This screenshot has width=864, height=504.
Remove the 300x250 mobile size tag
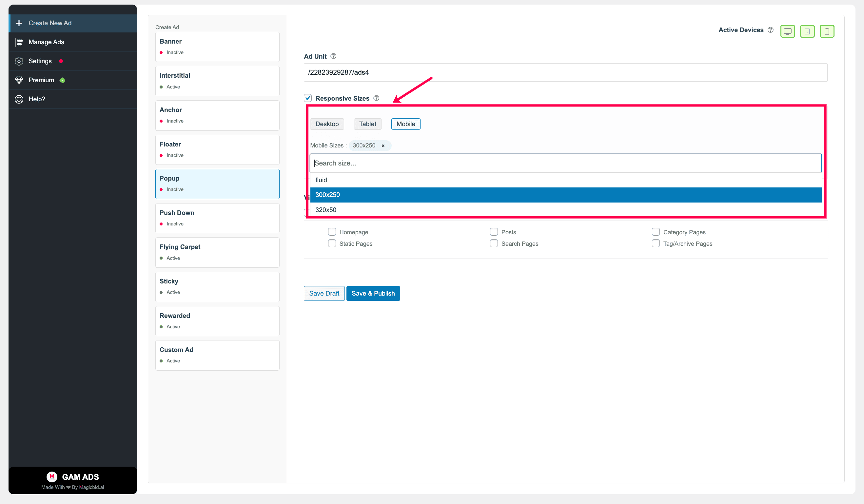383,146
